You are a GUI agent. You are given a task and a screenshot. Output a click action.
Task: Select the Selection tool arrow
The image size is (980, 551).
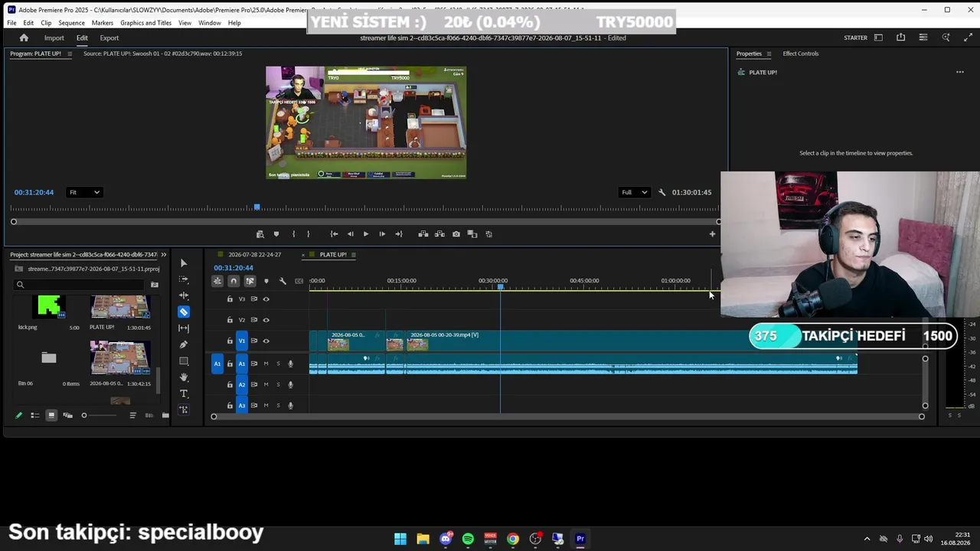[x=184, y=263]
